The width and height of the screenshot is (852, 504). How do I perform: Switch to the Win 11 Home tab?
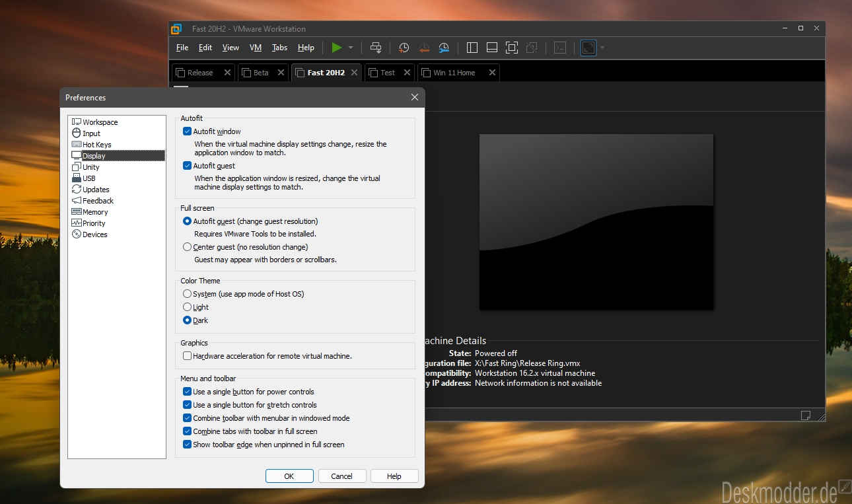[454, 73]
